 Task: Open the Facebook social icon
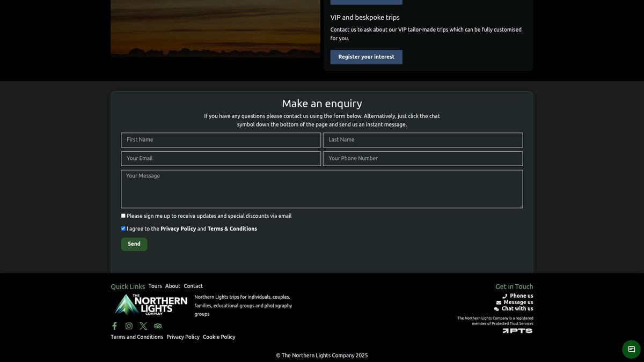click(114, 326)
